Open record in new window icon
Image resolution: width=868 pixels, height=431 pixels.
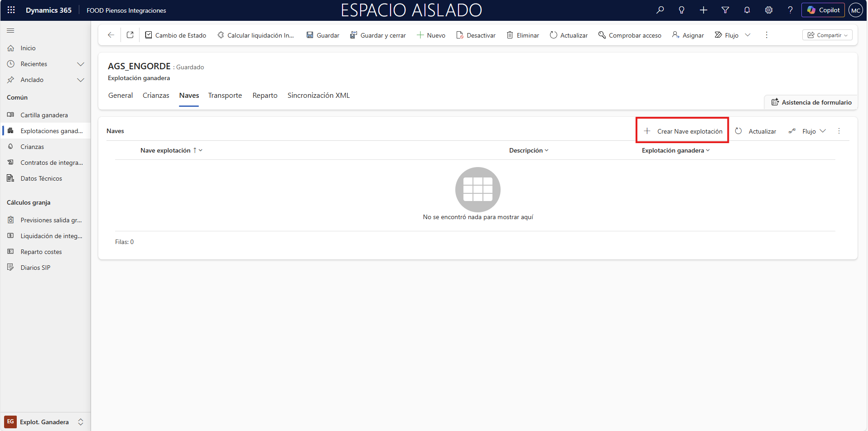pyautogui.click(x=130, y=35)
